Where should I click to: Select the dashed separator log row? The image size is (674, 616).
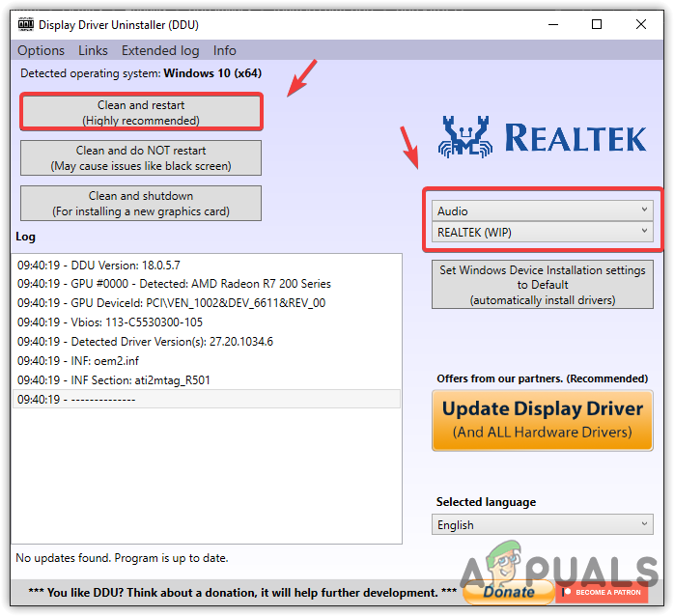207,400
